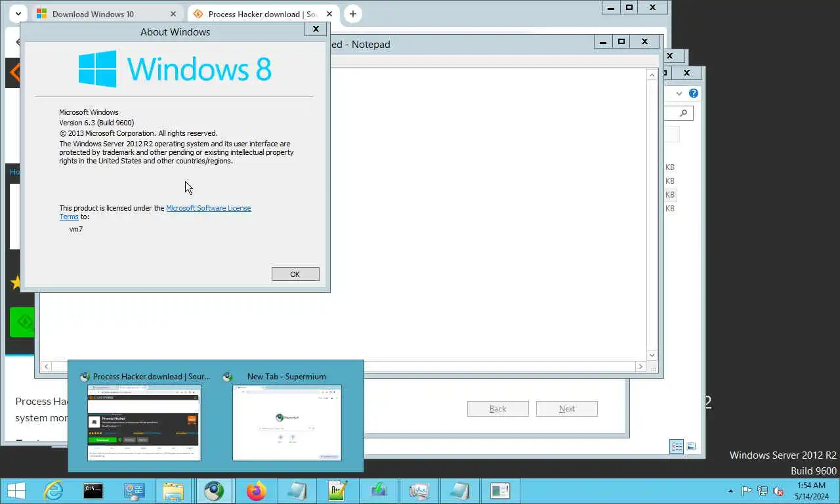Open a new browser tab
Image resolution: width=840 pixels, height=504 pixels.
[352, 14]
